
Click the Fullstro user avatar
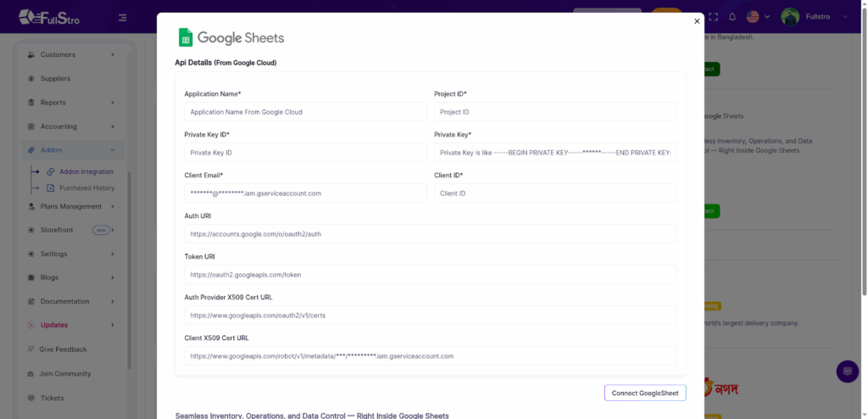pos(790,17)
